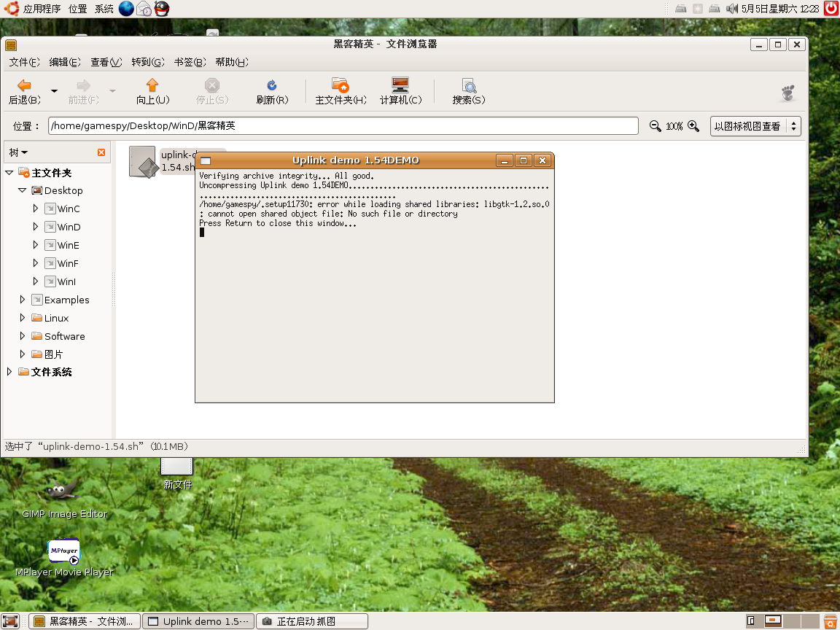Open the 系统 (System) panel menu
The width and height of the screenshot is (840, 630).
104,9
